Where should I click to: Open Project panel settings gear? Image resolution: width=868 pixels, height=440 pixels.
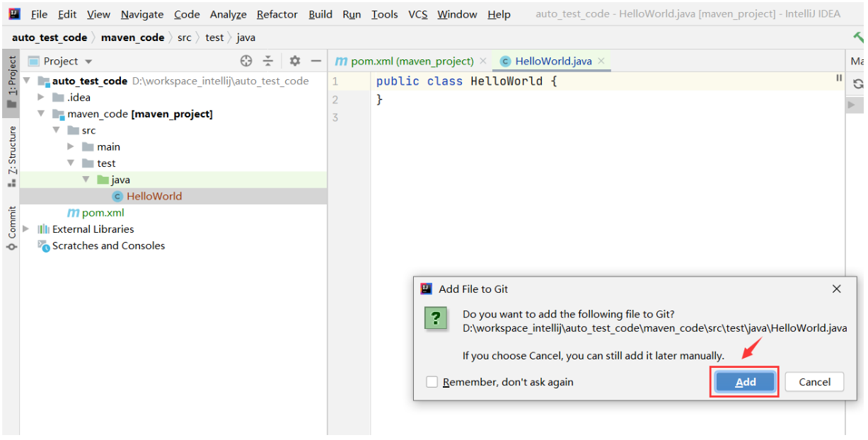[x=295, y=61]
